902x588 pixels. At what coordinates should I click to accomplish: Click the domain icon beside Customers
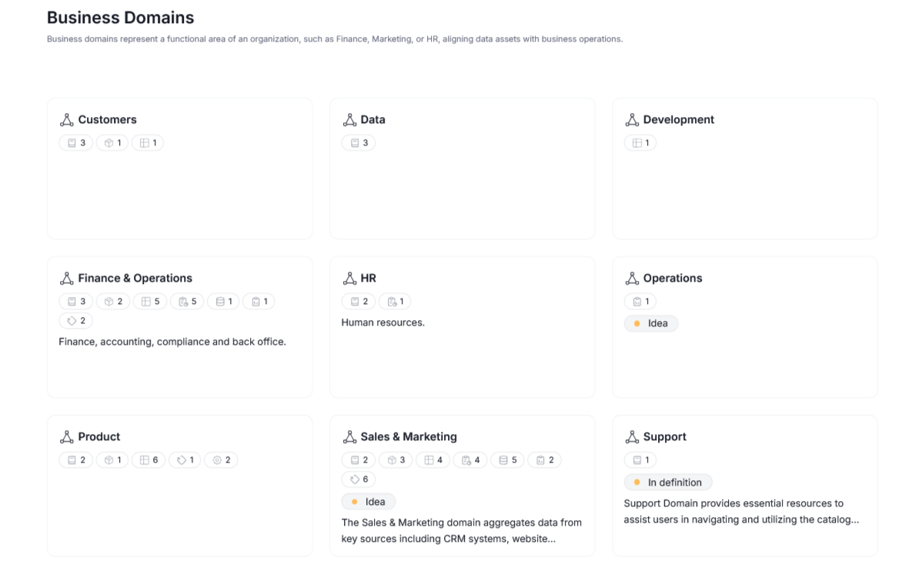67,120
